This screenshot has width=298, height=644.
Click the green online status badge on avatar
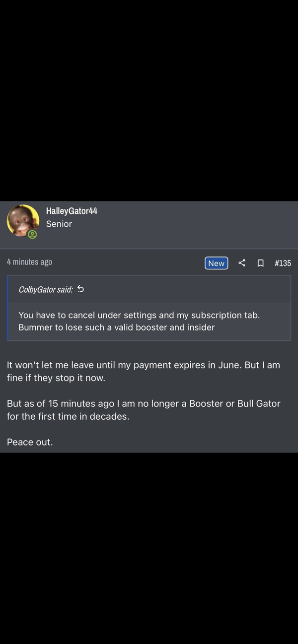[32, 234]
